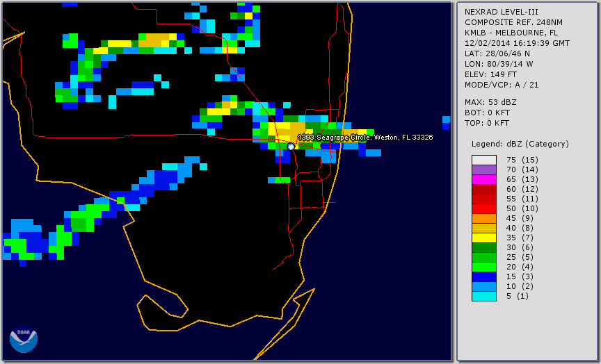This screenshot has width=601, height=364.
Task: Select the 25 dBZ legend swatch
Action: pyautogui.click(x=484, y=257)
